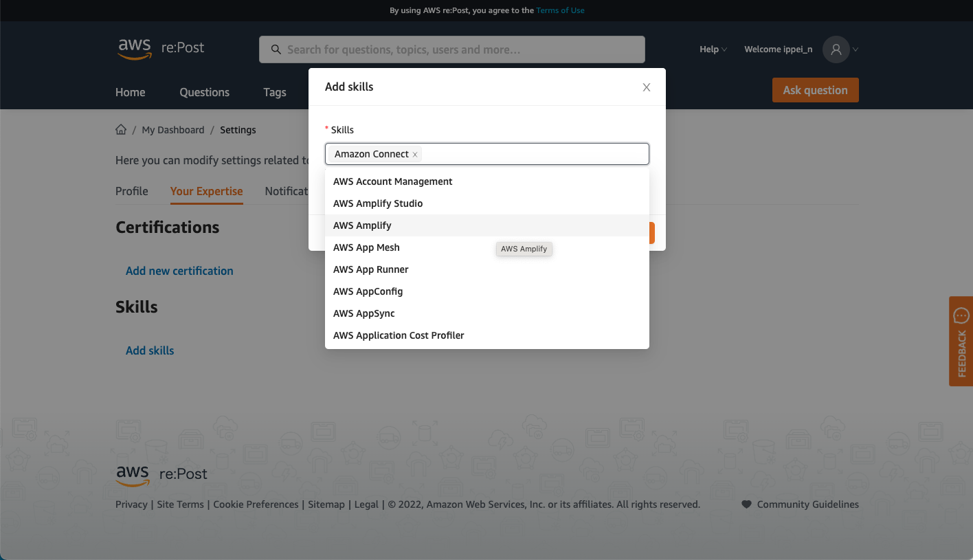
Task: Open the Feedback side tab
Action: (x=961, y=341)
